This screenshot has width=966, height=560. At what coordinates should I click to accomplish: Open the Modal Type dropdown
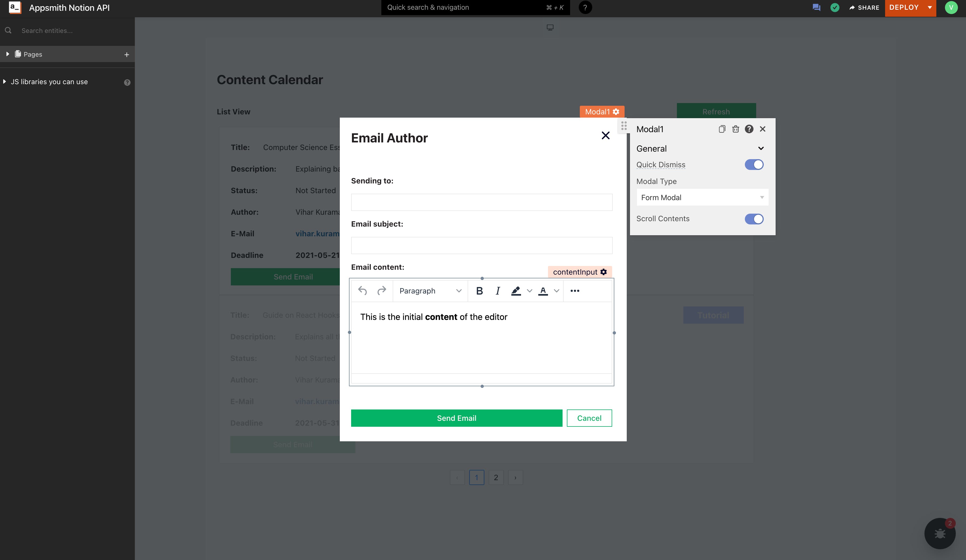pyautogui.click(x=702, y=197)
